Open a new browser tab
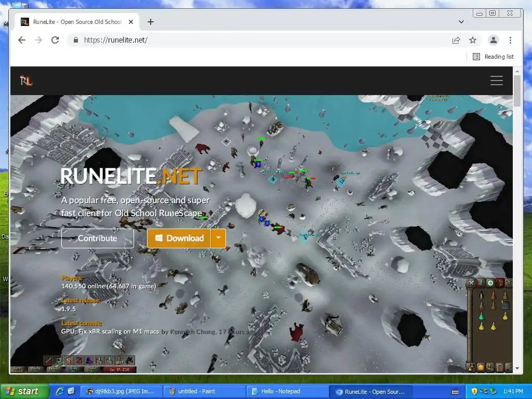Screen dimensions: 532x399 pos(151,22)
